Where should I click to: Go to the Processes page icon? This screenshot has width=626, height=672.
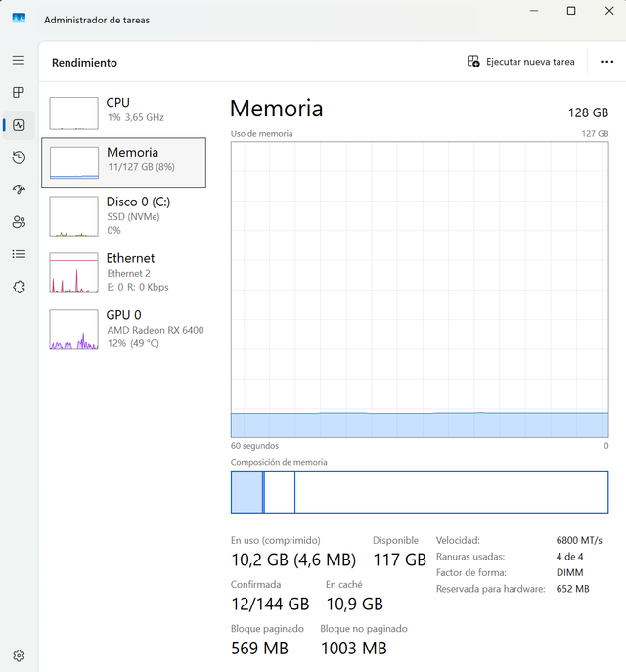19,93
